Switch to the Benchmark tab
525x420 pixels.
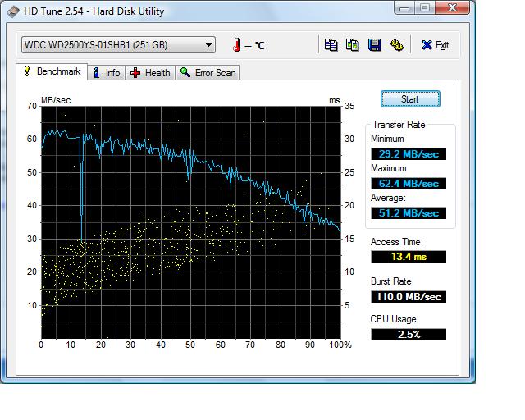[51, 72]
